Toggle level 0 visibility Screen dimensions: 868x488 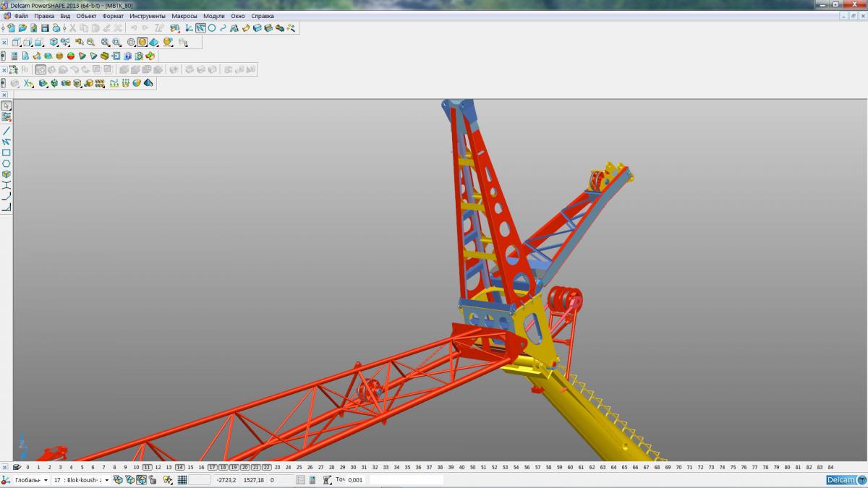point(27,467)
